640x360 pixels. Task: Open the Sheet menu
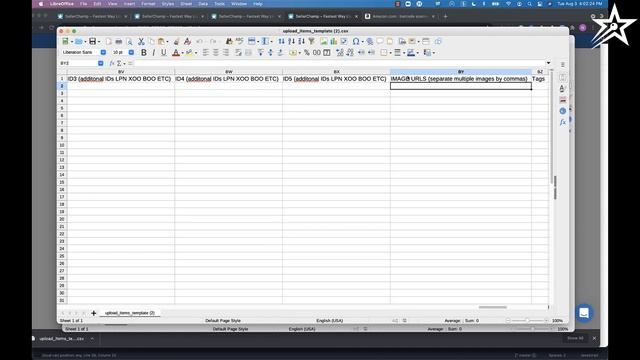186,4
